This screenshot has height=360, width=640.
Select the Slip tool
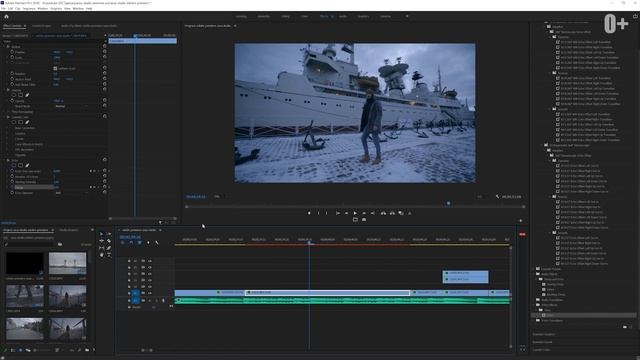[x=102, y=248]
